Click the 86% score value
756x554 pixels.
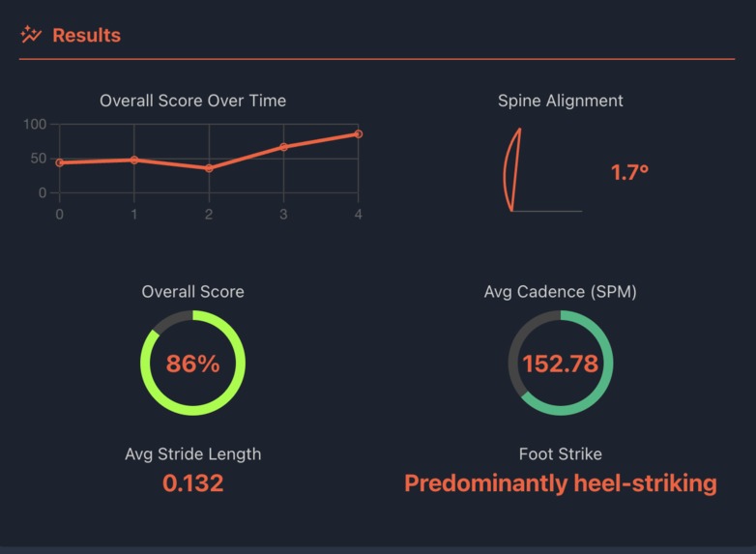pos(192,364)
